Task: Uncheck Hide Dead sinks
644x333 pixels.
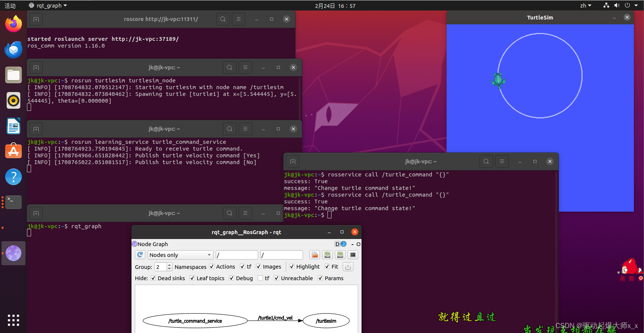Action: (153, 278)
